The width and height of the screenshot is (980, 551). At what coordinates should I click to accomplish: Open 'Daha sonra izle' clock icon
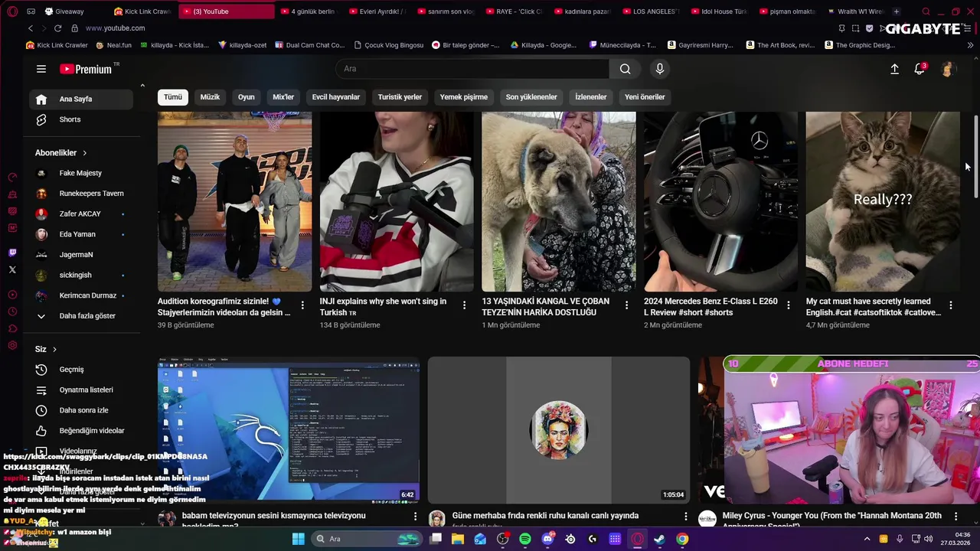41,410
